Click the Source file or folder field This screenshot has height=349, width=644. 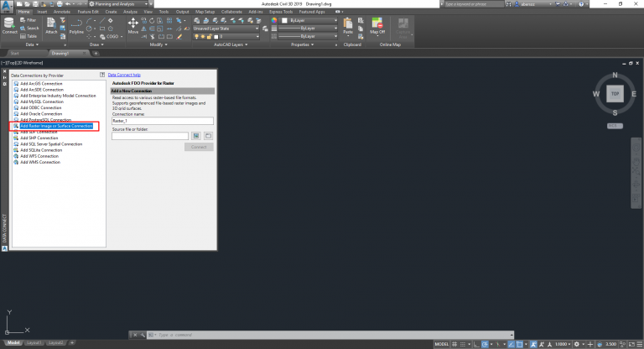(x=150, y=136)
